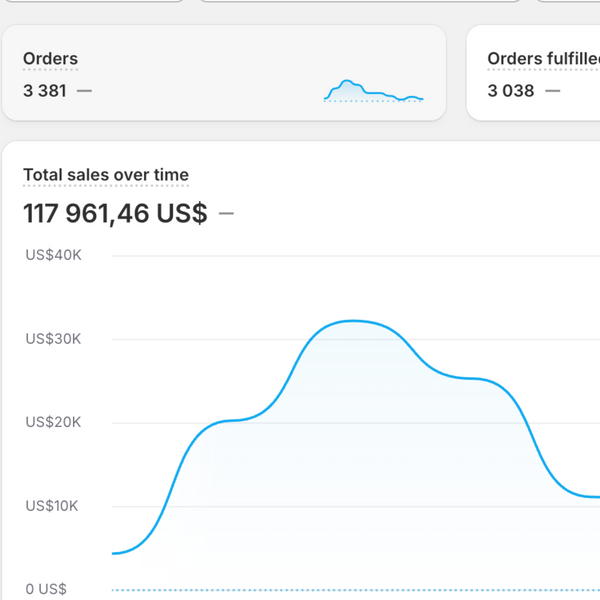The width and height of the screenshot is (600, 600).
Task: Click the dash indicator beside 117 961,46 US$
Action: pos(226,213)
